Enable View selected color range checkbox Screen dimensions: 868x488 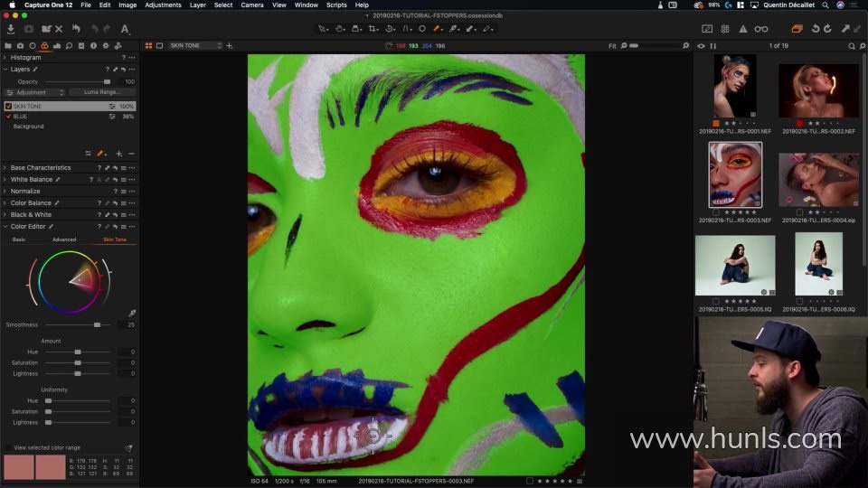8,448
